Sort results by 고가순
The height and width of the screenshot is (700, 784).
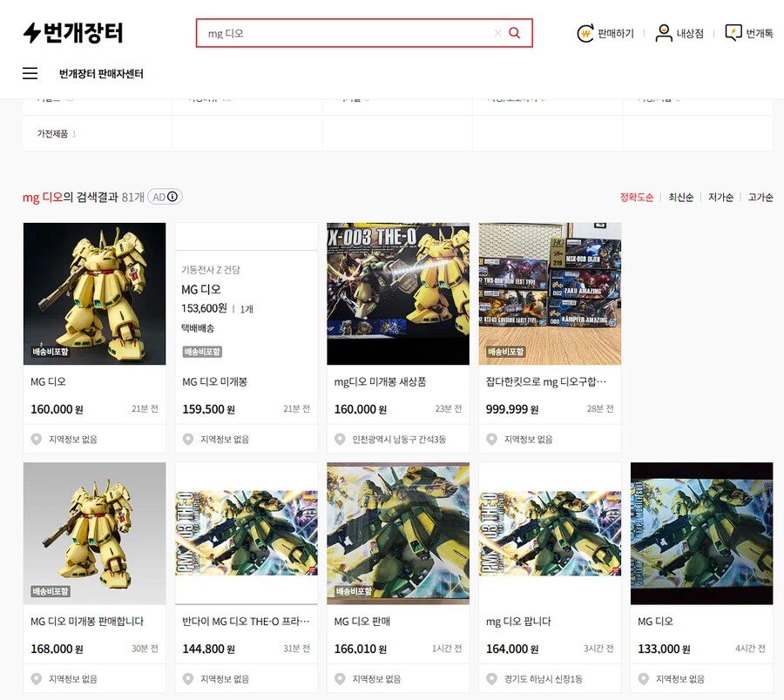click(760, 198)
